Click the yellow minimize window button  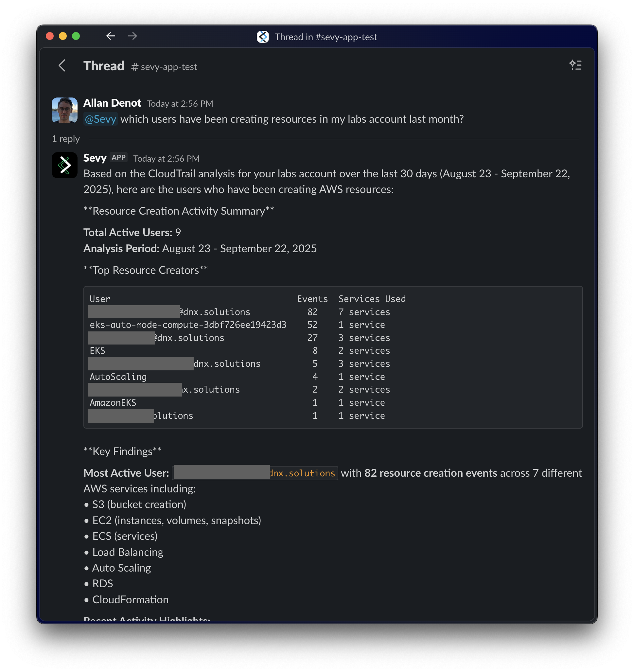pyautogui.click(x=63, y=36)
